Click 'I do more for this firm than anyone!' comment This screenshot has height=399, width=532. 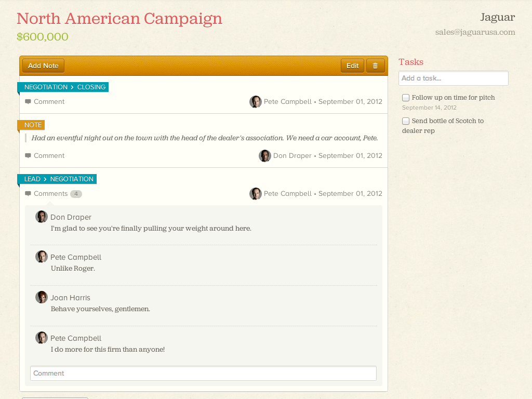click(108, 350)
